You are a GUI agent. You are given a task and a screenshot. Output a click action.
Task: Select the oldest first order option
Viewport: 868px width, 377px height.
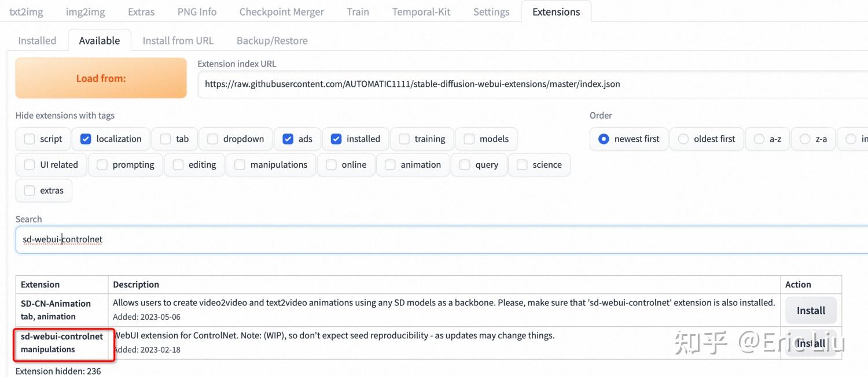(x=683, y=139)
